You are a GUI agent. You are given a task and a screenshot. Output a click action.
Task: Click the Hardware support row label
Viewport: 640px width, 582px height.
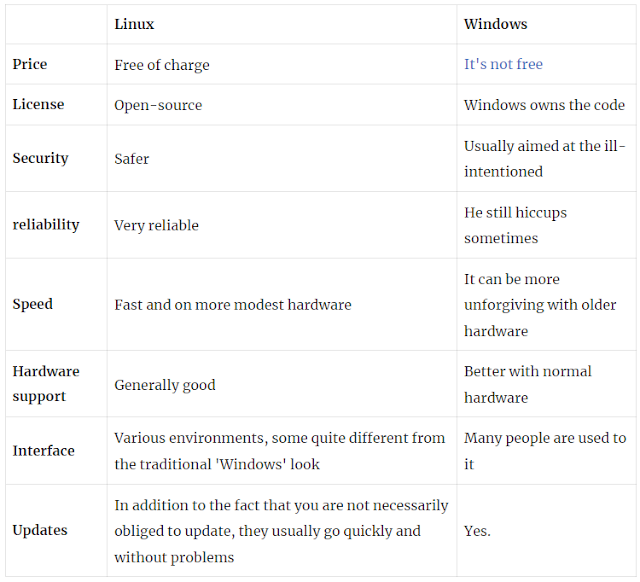46,384
